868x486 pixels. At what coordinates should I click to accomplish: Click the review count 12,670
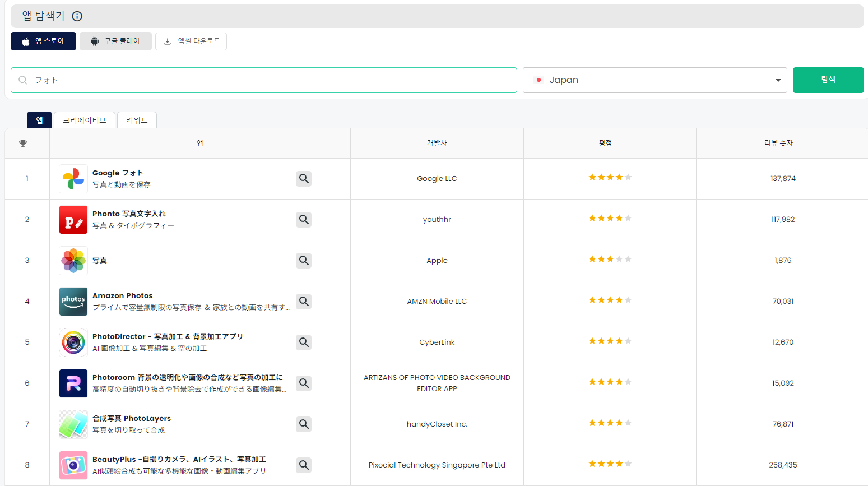(x=783, y=342)
